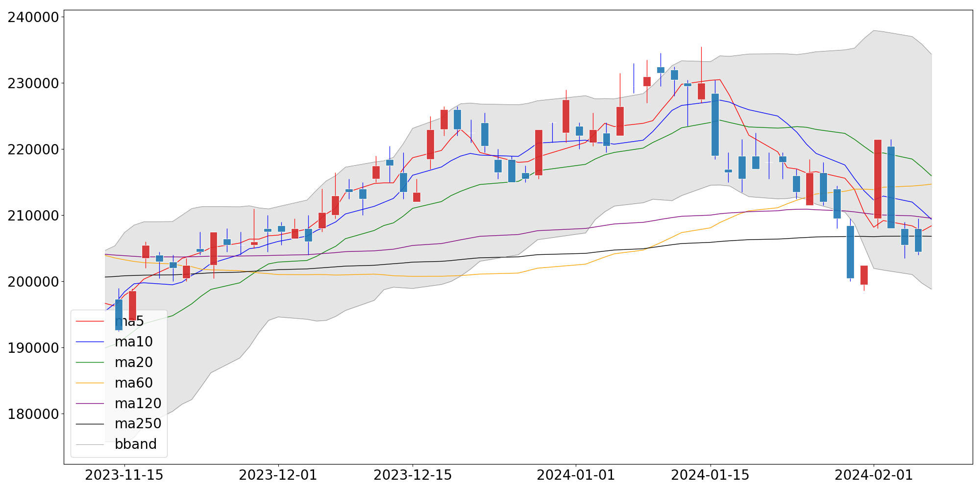Click the 2024-02-01 x-axis date label
Viewport: 980px width, 490px height.
click(874, 475)
